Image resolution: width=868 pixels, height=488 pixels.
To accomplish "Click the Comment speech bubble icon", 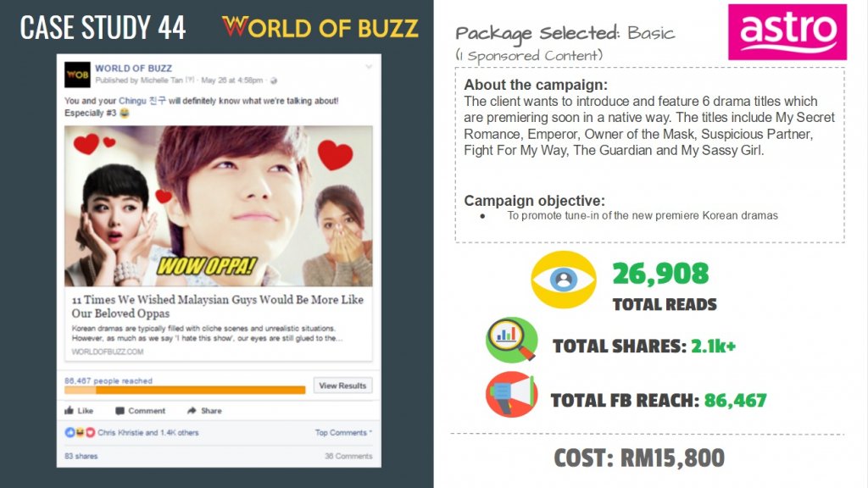I will [120, 411].
